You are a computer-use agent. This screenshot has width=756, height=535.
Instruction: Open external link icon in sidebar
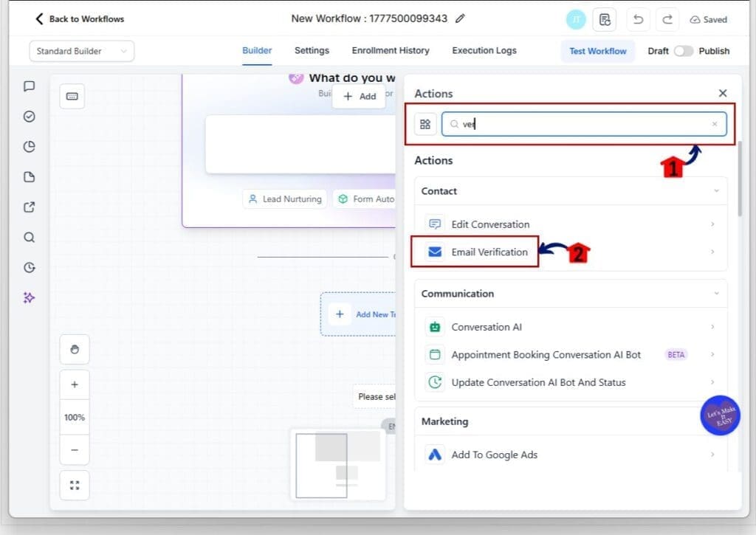[30, 207]
